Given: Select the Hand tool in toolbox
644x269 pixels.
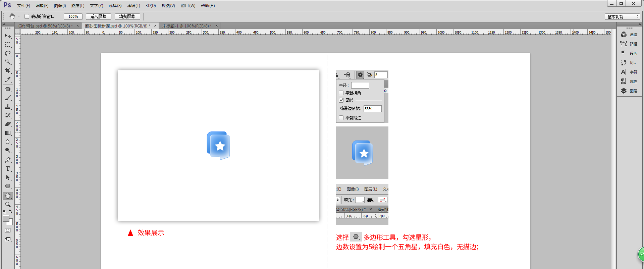Looking at the screenshot, I should [x=8, y=196].
